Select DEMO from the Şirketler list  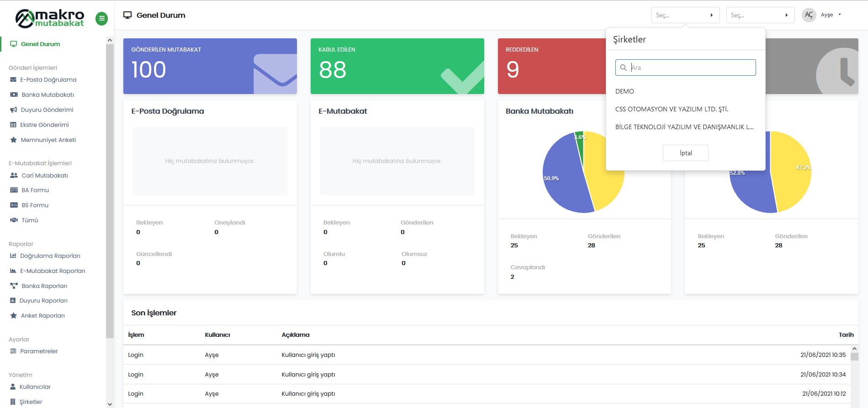625,91
